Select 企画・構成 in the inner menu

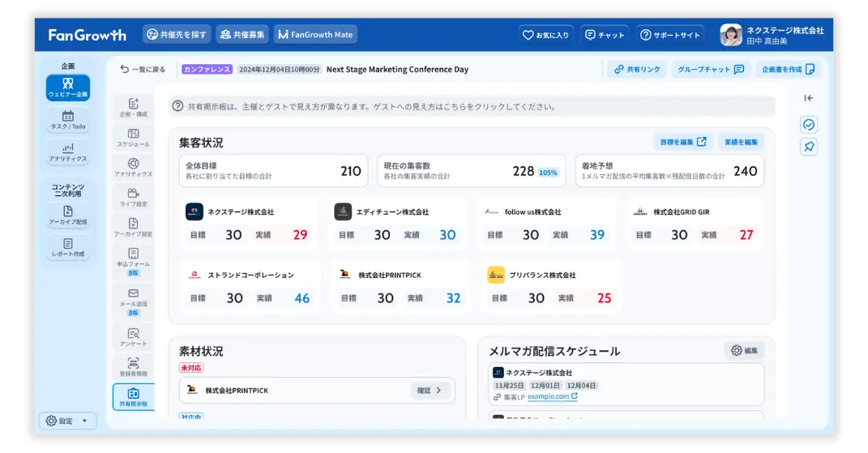(134, 108)
